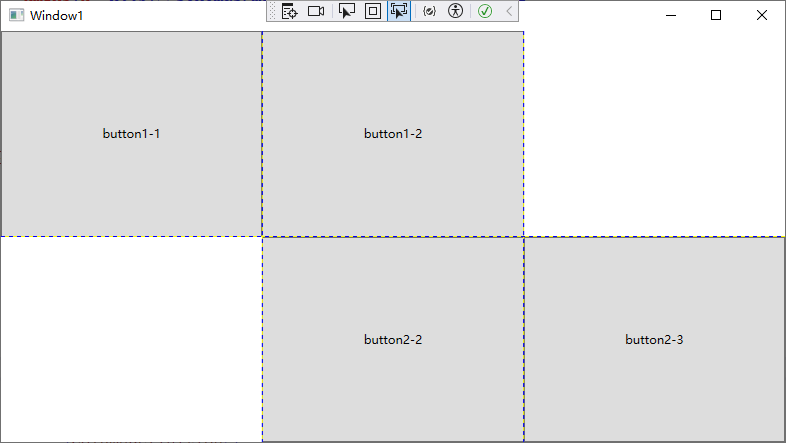Click the button1-2 button

click(393, 134)
